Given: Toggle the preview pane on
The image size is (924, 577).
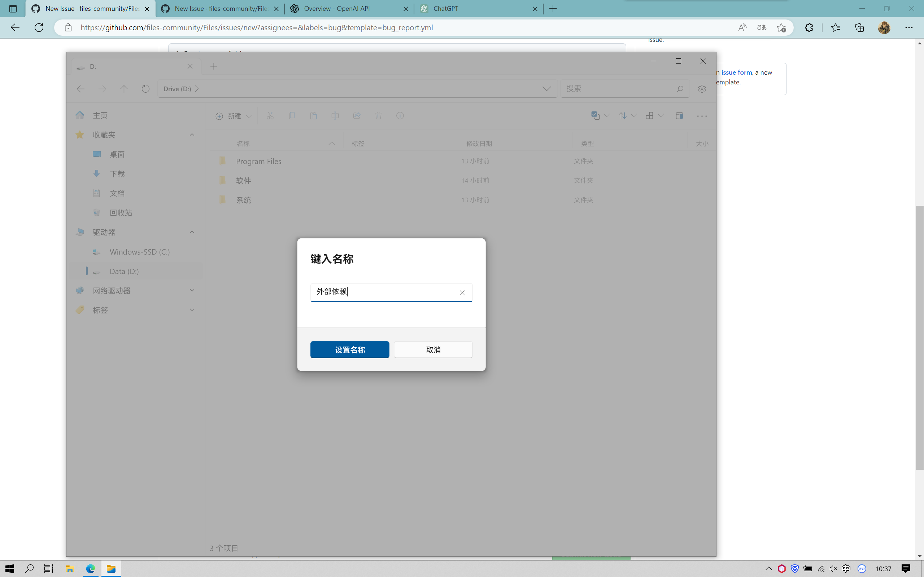Looking at the screenshot, I should point(679,116).
